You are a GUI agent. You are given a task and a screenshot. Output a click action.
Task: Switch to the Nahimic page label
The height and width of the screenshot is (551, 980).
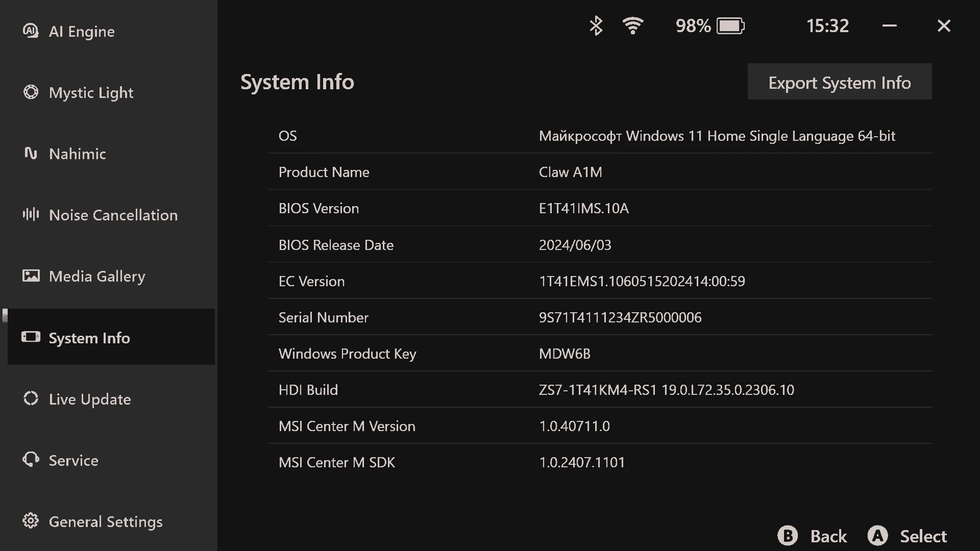coord(78,154)
